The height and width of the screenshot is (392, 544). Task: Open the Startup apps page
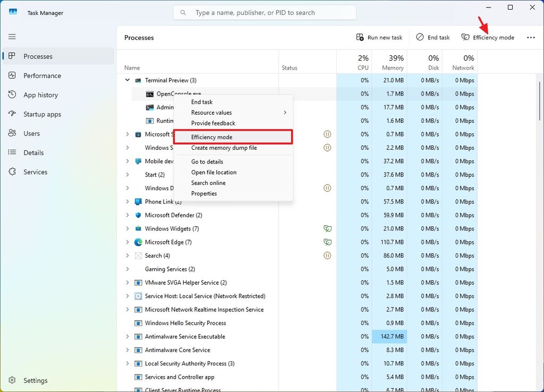pyautogui.click(x=58, y=114)
